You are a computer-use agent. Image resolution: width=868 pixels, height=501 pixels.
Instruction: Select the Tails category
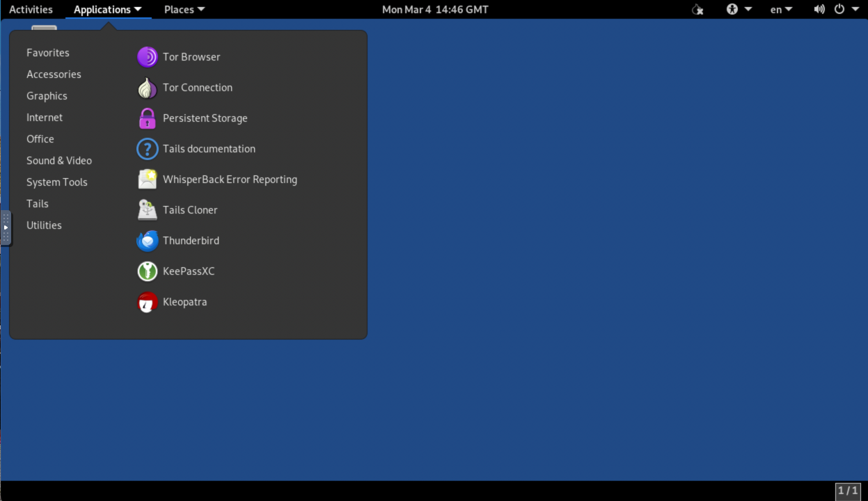point(38,204)
